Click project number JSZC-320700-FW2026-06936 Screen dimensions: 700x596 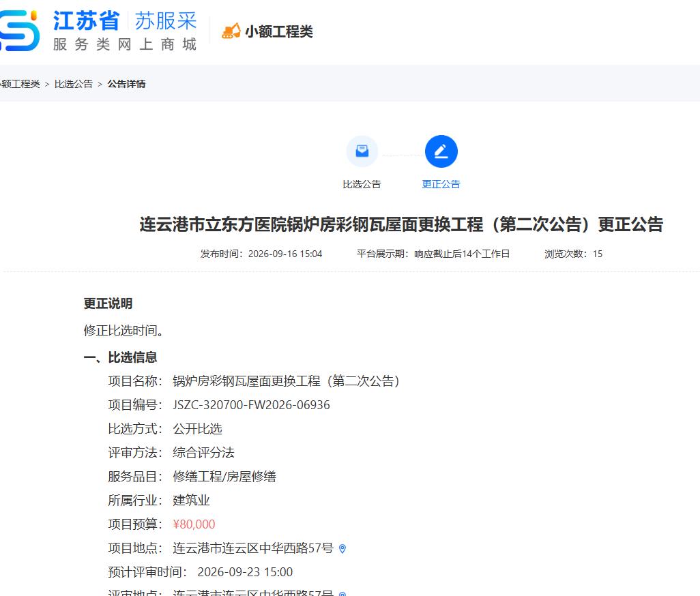pyautogui.click(x=251, y=405)
